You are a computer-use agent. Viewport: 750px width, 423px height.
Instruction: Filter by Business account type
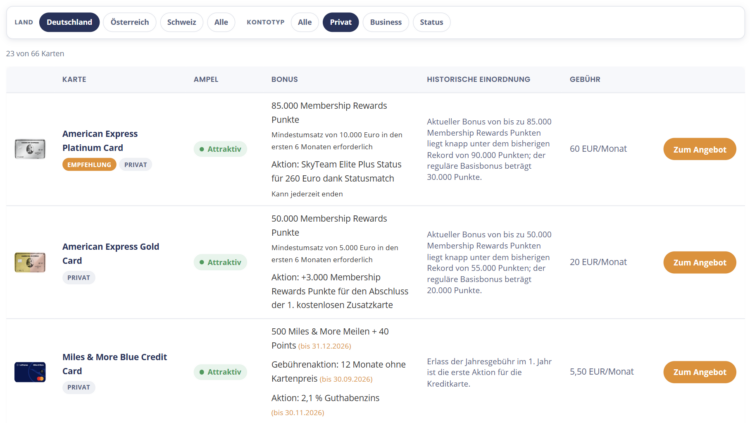click(386, 22)
